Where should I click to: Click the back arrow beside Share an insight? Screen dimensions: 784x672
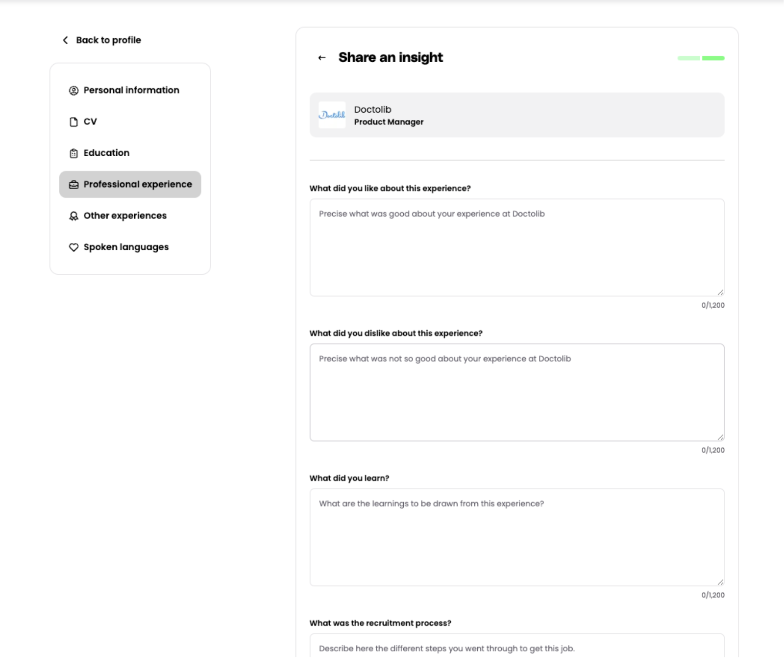tap(322, 58)
